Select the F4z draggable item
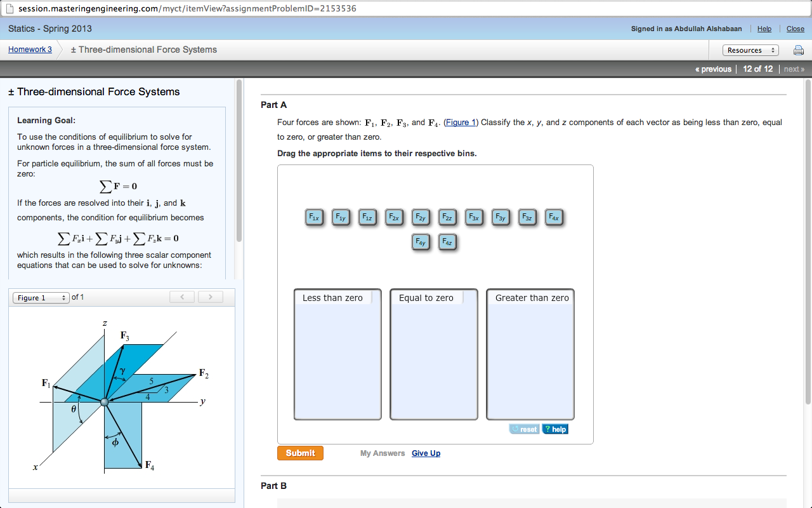 pyautogui.click(x=447, y=242)
